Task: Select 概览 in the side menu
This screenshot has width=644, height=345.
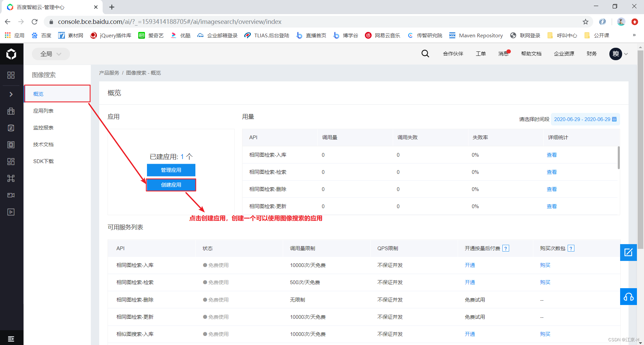Action: point(57,94)
